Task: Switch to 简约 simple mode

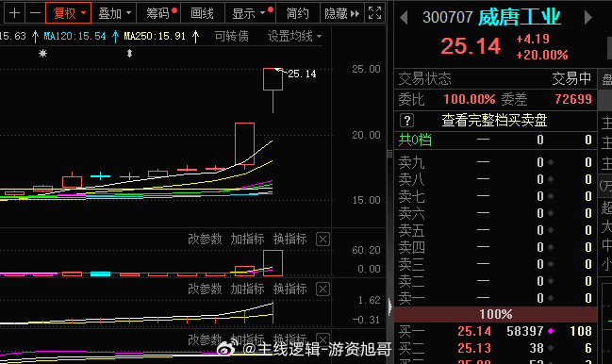Action: coord(298,13)
